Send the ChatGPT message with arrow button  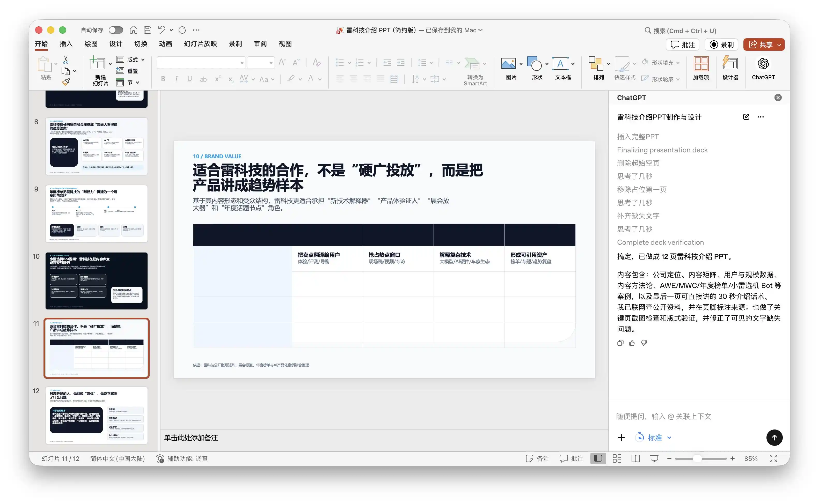(774, 437)
